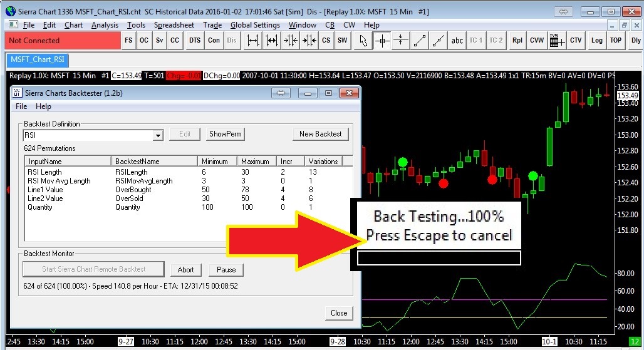The height and width of the screenshot is (350, 644).
Task: Open the File menu in Sierra Chart
Action: click(x=29, y=25)
